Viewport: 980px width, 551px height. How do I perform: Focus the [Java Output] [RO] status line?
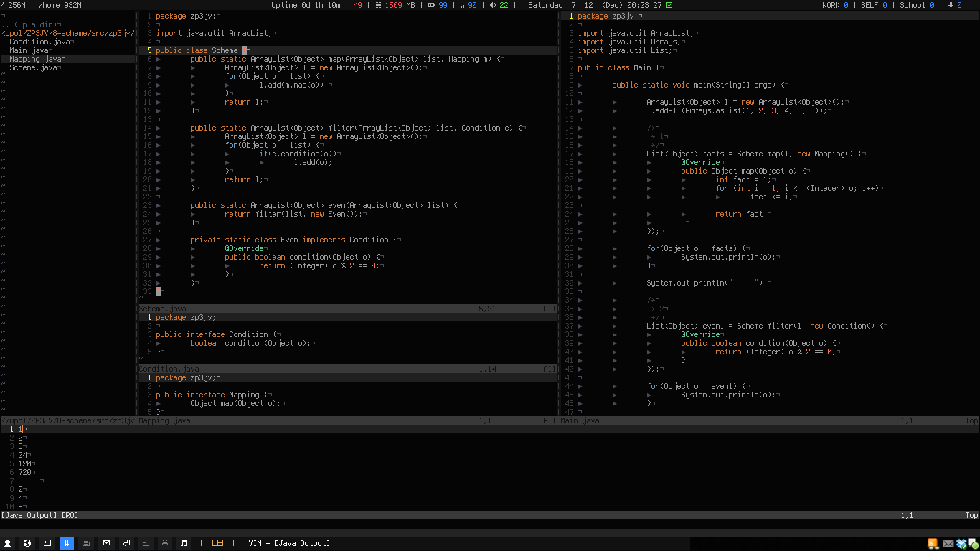490,515
